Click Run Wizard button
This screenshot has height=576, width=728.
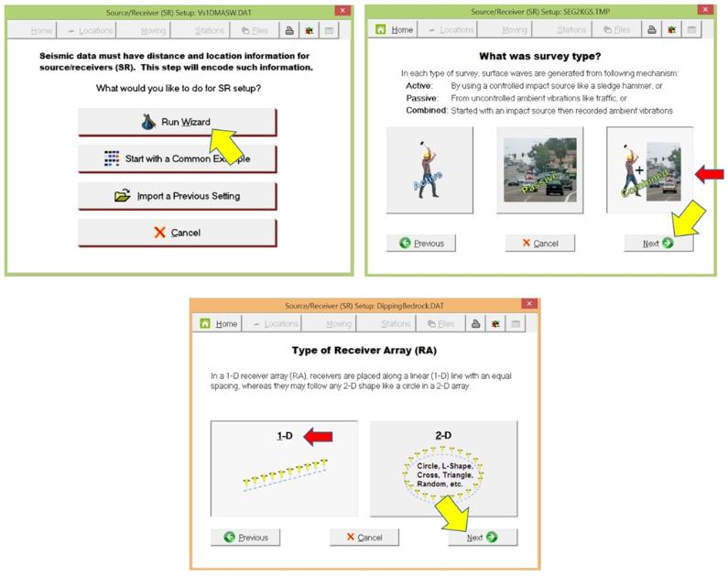pyautogui.click(x=176, y=122)
